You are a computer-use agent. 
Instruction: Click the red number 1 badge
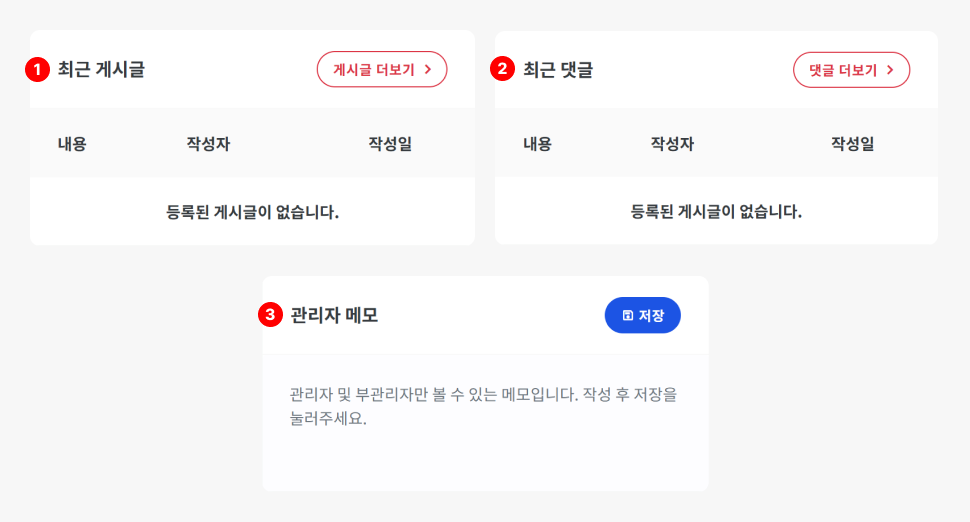click(37, 70)
